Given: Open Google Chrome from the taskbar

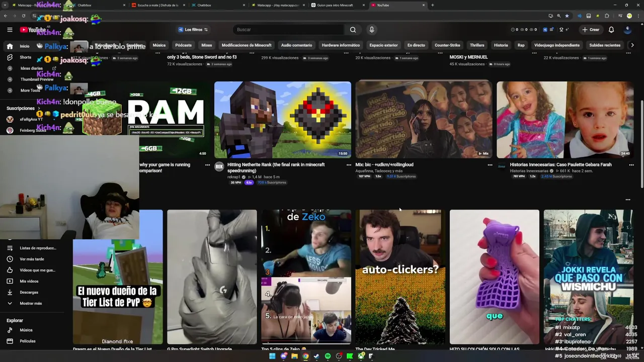Looking at the screenshot, I should tap(305, 356).
